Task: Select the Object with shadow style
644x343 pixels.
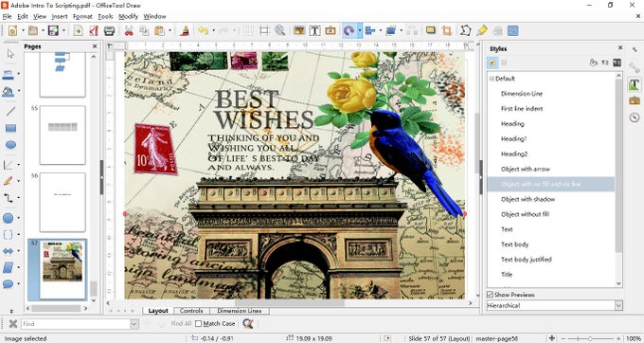Action: tap(528, 199)
